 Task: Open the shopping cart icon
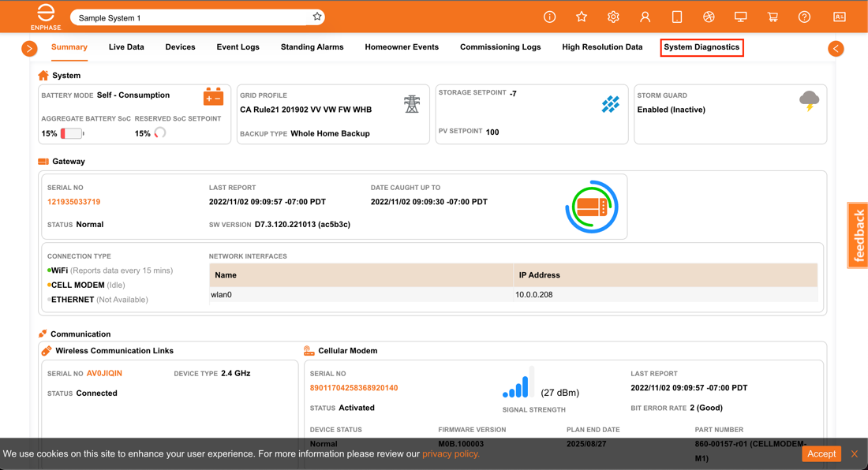(x=773, y=16)
